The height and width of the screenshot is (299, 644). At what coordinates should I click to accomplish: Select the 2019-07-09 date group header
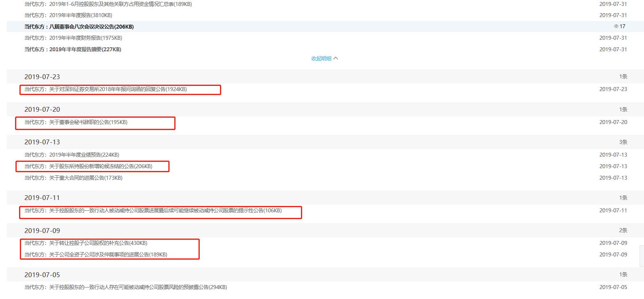pyautogui.click(x=325, y=231)
